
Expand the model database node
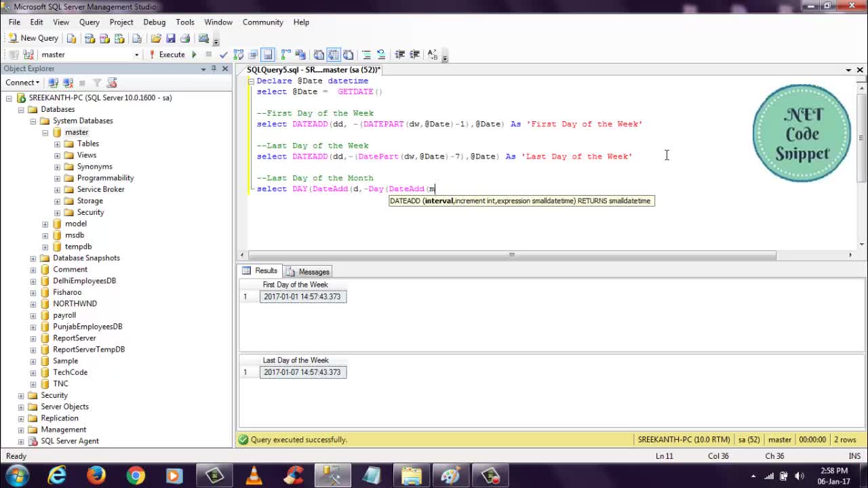45,224
